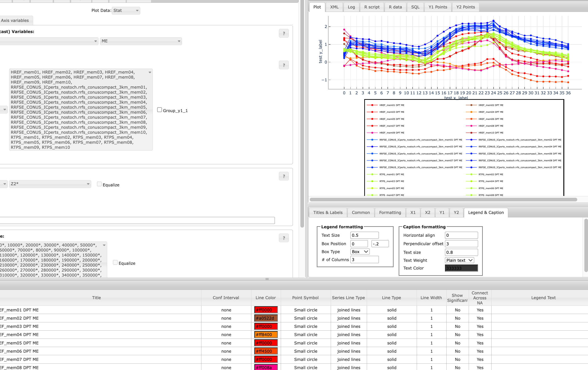Click the help icon beside the series selection list
This screenshot has height=370, width=588.
[x=284, y=65]
